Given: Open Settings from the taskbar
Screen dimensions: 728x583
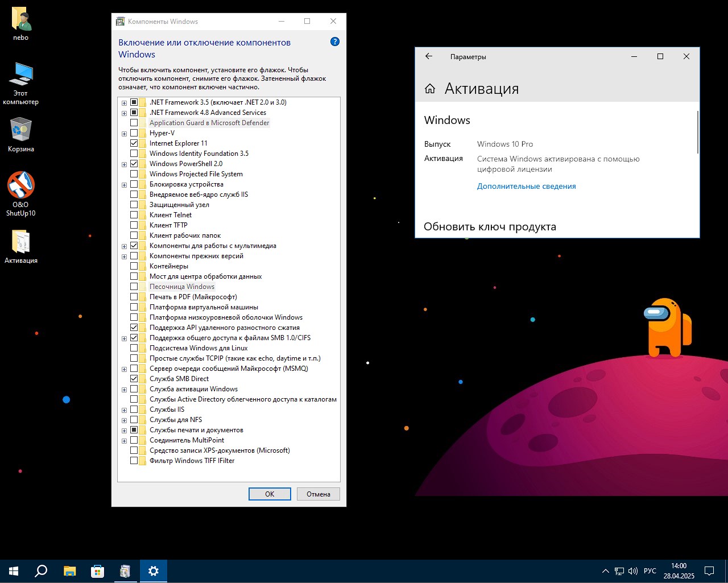Looking at the screenshot, I should [x=154, y=570].
